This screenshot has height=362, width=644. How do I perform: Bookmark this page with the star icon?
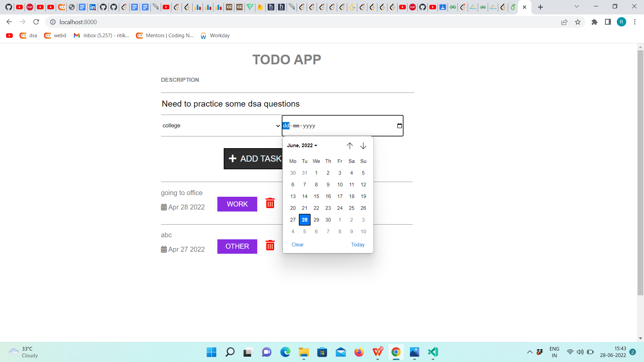[578, 22]
